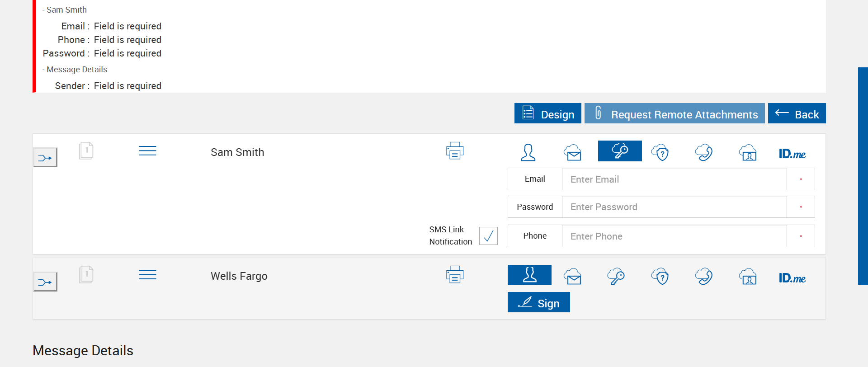Expand the hamburger menu for Wells Fargo
Viewport: 868px width, 367px height.
tap(147, 274)
